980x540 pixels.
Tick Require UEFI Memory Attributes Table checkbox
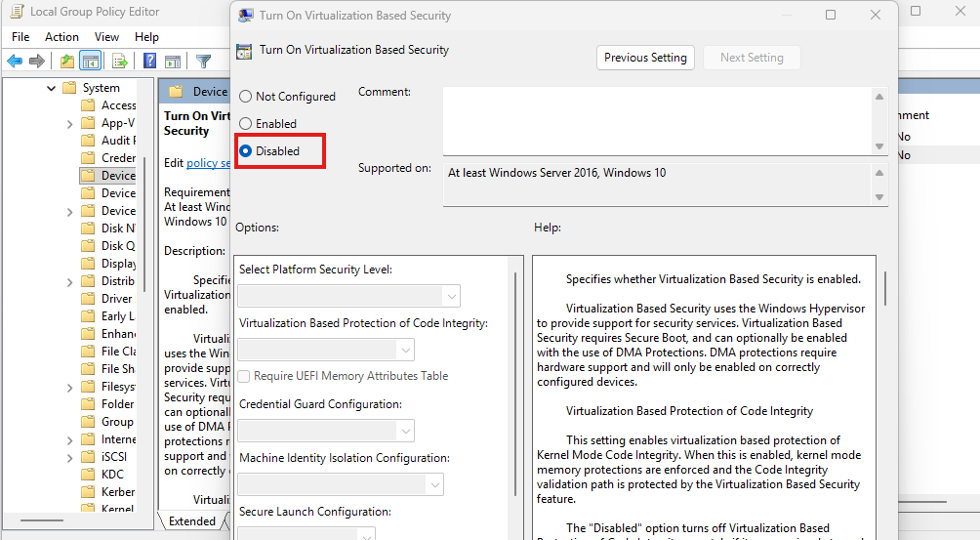244,376
